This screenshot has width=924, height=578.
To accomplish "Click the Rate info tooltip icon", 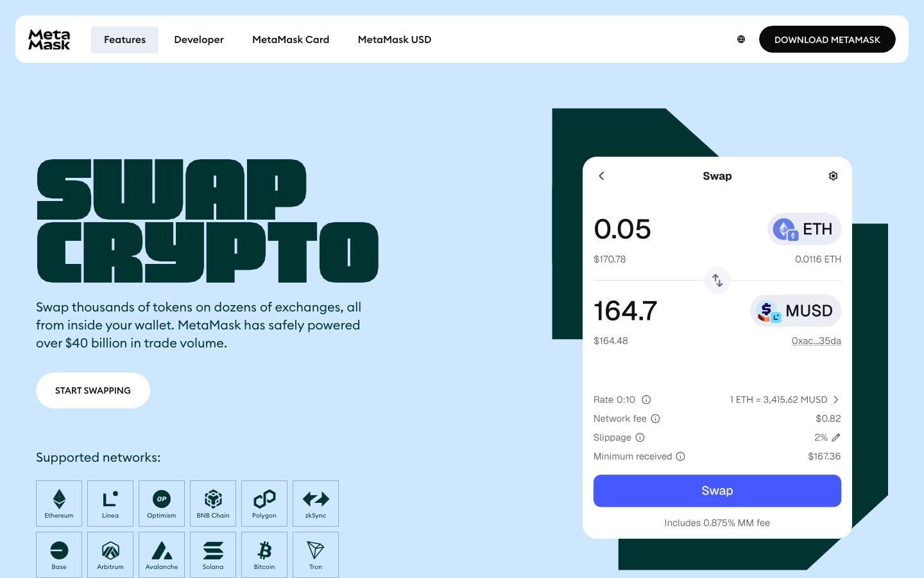I will point(646,399).
